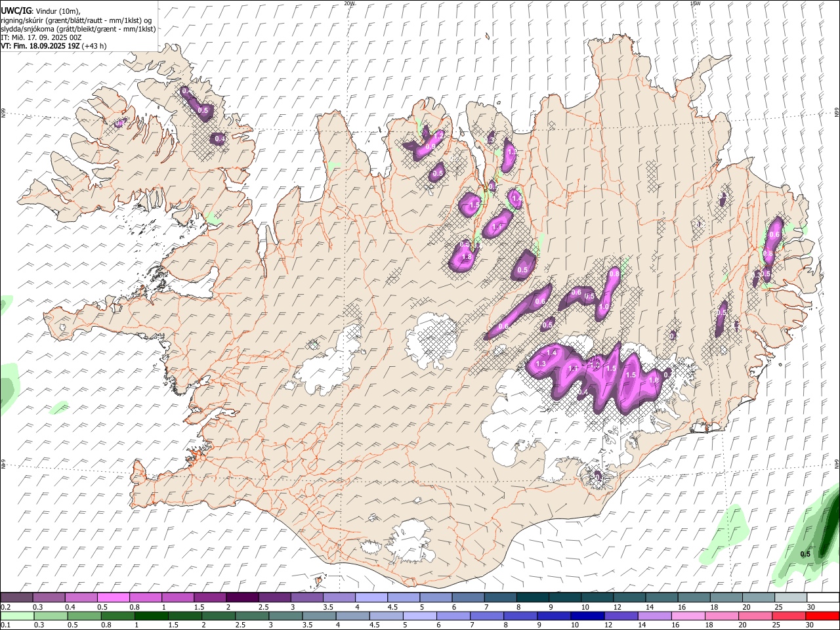Select the pink rain swatch starting at 16
Image resolution: width=840 pixels, height=630 pixels.
coord(688,616)
